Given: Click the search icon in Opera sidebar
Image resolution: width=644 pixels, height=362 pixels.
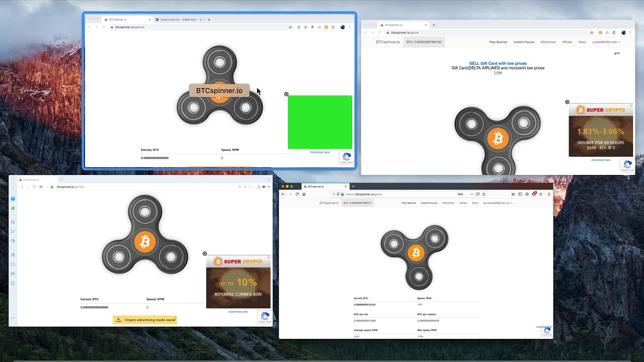Looking at the screenshot, I should pos(13,222).
